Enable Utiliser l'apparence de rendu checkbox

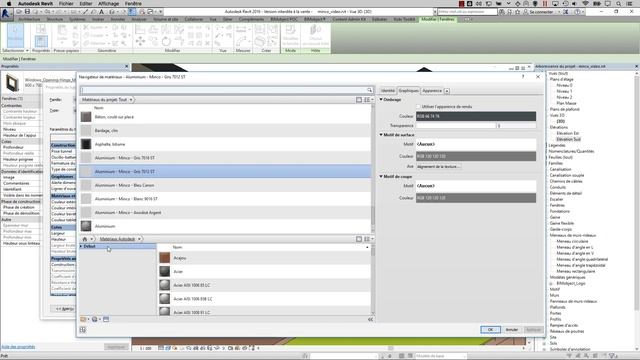418,107
